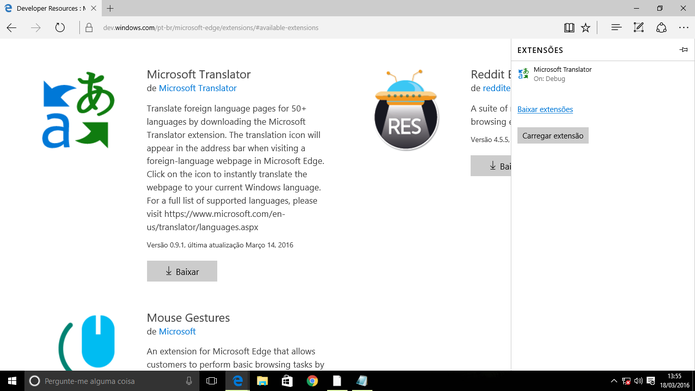695x391 pixels.
Task: Close the Developer Resources tab
Action: pos(94,8)
